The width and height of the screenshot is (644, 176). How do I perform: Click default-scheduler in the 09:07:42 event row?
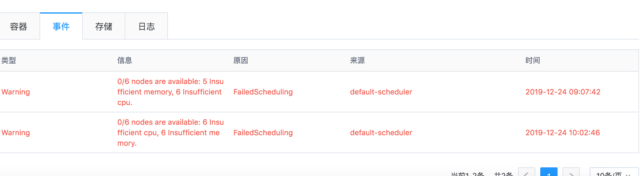coord(381,92)
